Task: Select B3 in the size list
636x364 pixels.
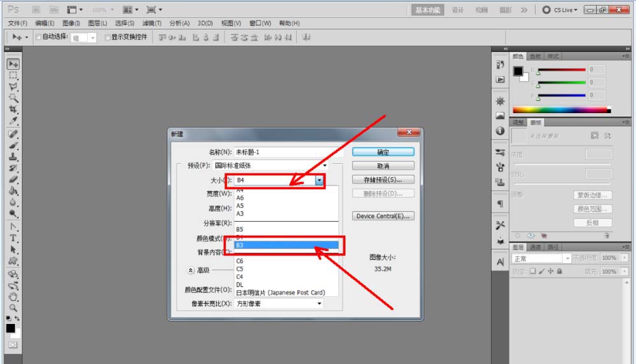Action: pyautogui.click(x=287, y=245)
